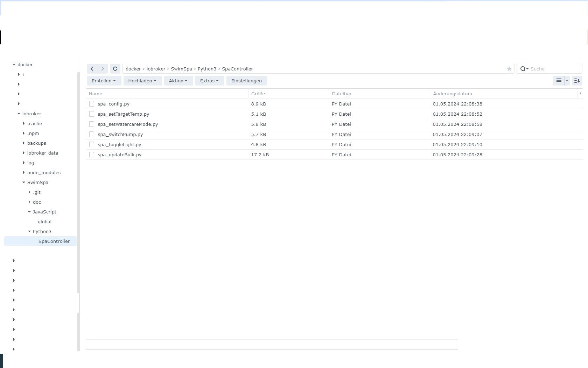
Task: Select checkbox for spa_switchPump.py
Action: [92, 134]
